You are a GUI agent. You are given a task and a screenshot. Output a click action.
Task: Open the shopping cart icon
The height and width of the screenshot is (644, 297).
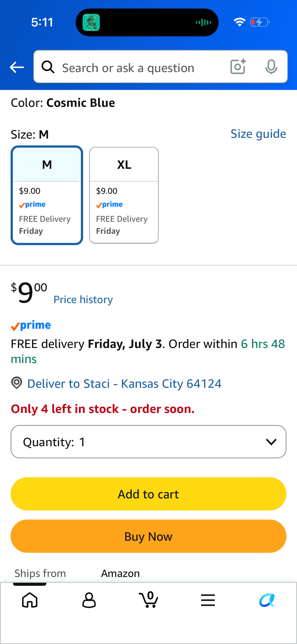point(149,599)
